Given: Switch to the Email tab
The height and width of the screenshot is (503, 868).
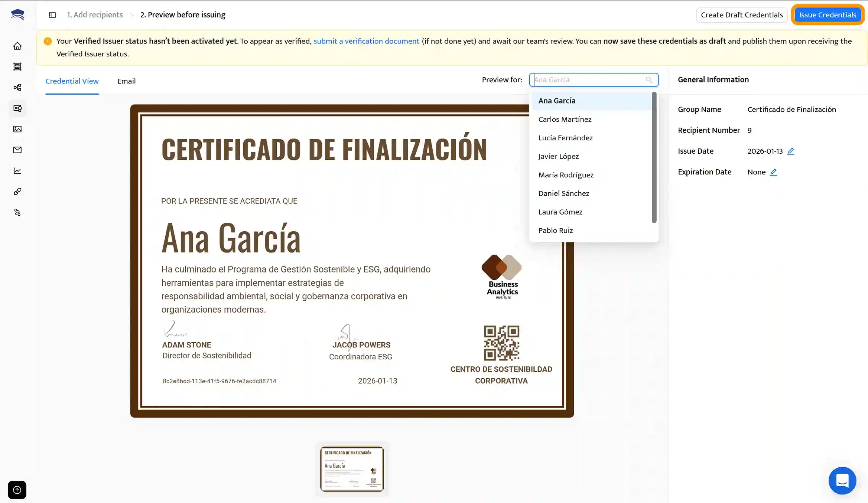Looking at the screenshot, I should pos(126,81).
